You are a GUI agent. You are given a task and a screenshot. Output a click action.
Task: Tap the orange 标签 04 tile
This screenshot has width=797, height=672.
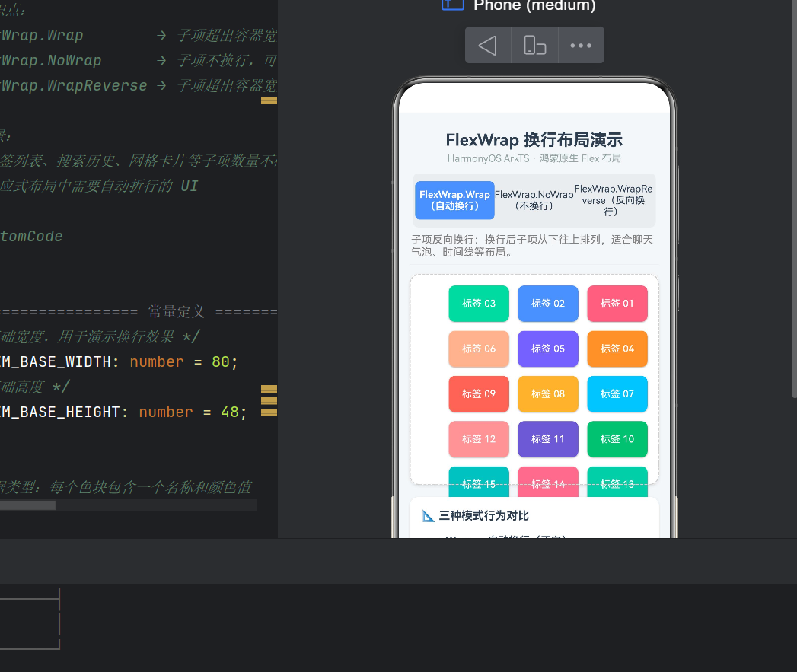617,349
